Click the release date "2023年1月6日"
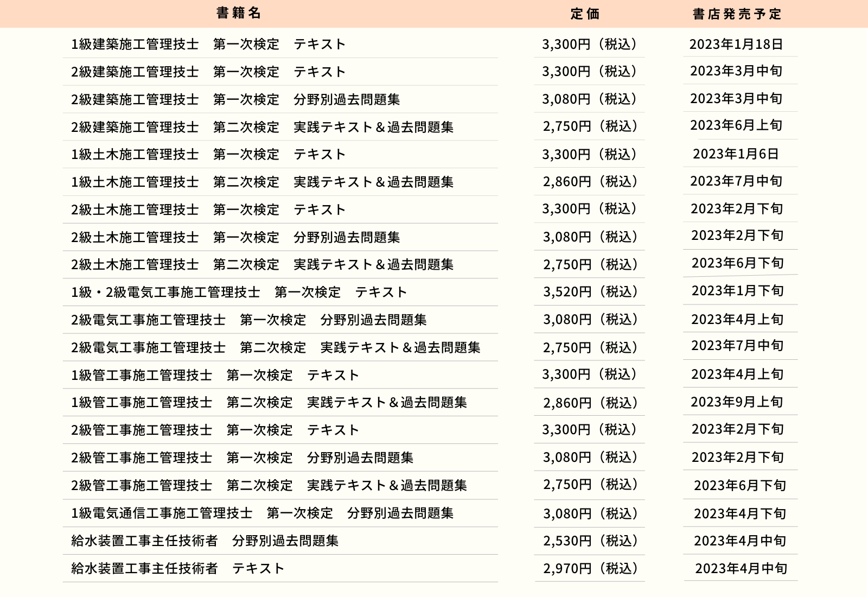Image resolution: width=868 pixels, height=597 pixels. (736, 154)
